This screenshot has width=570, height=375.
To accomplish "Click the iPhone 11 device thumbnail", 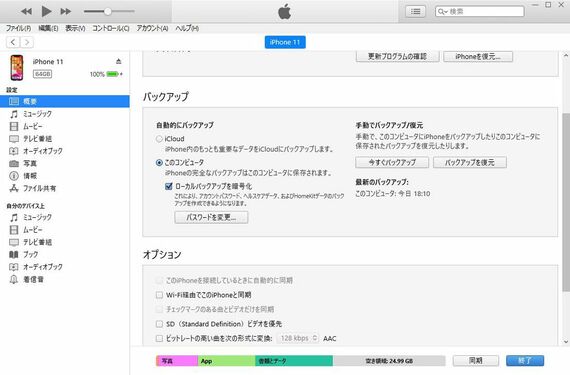I will pos(17,68).
